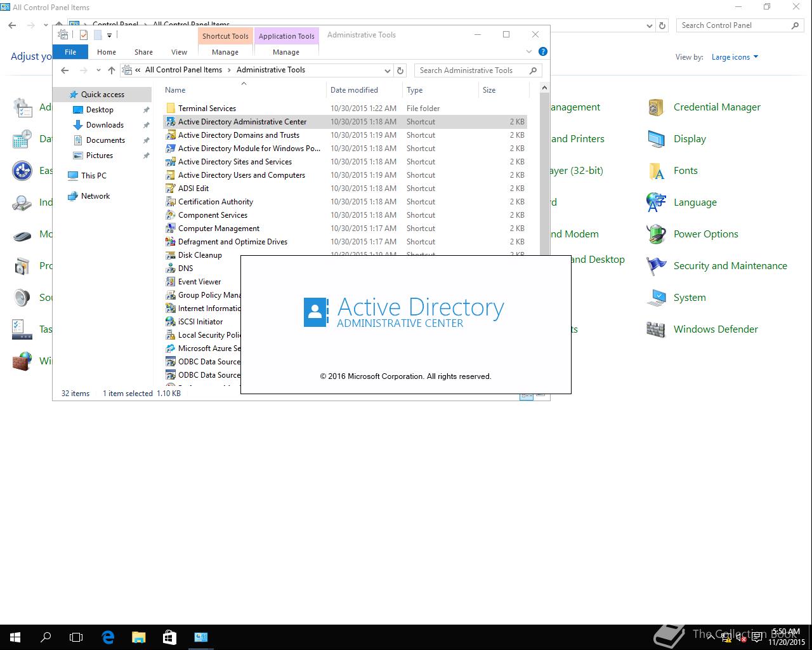Select This PC in navigation pane
812x650 pixels.
pos(93,176)
